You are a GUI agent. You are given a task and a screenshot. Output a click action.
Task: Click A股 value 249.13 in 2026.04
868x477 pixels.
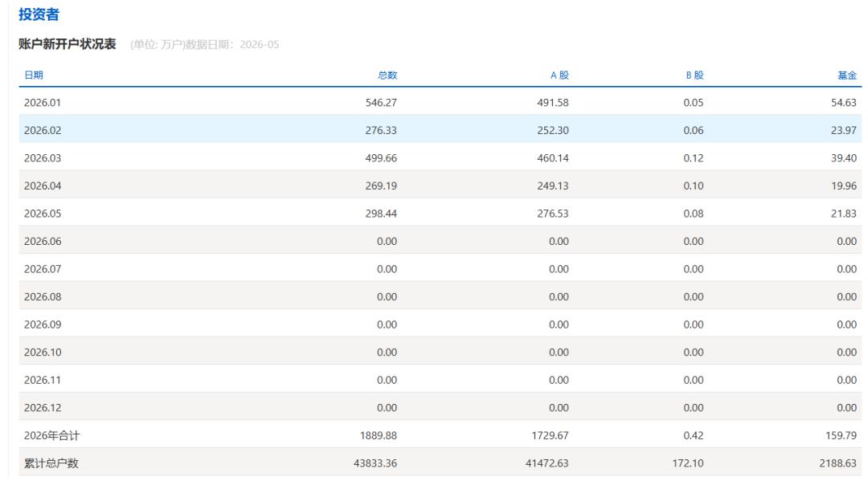[552, 186]
